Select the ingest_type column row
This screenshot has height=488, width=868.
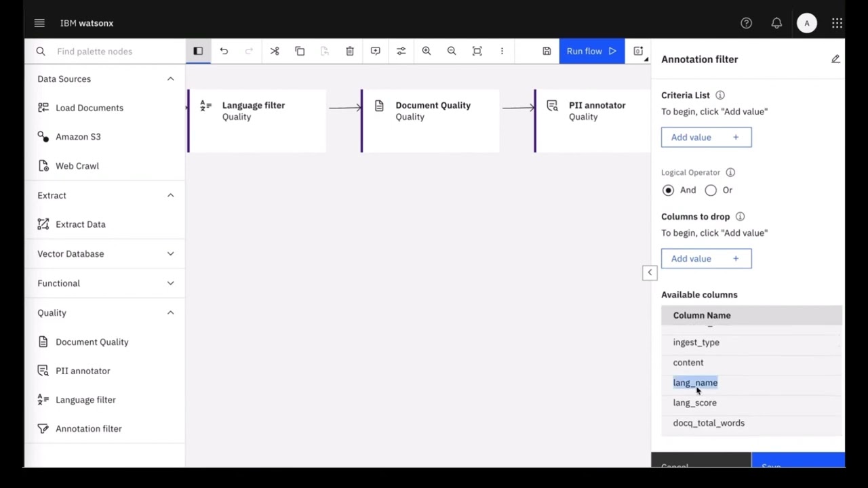point(751,342)
